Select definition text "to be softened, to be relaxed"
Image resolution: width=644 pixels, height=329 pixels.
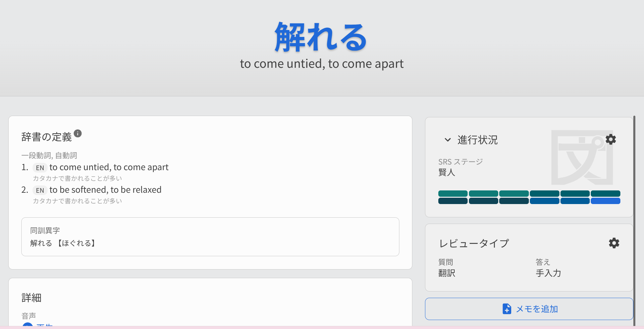point(105,190)
